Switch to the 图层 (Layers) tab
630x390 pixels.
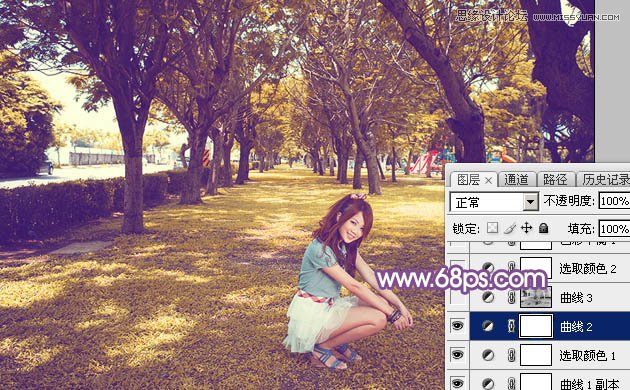[x=468, y=180]
